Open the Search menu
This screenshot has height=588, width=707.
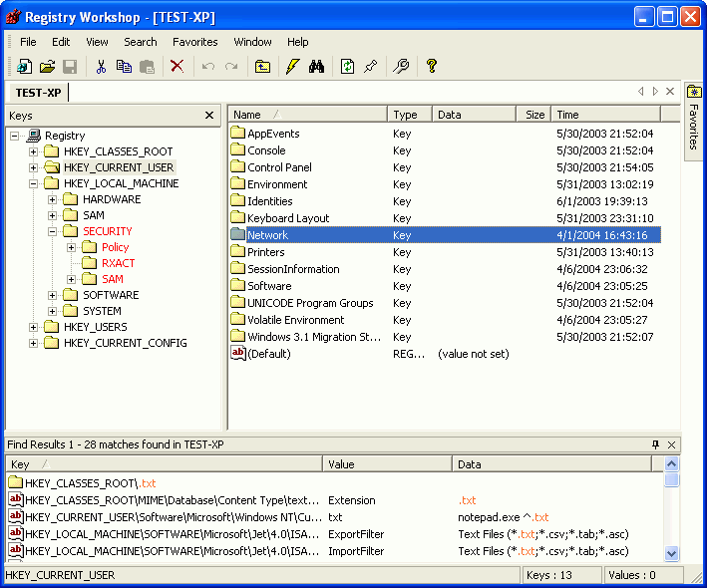click(x=141, y=42)
